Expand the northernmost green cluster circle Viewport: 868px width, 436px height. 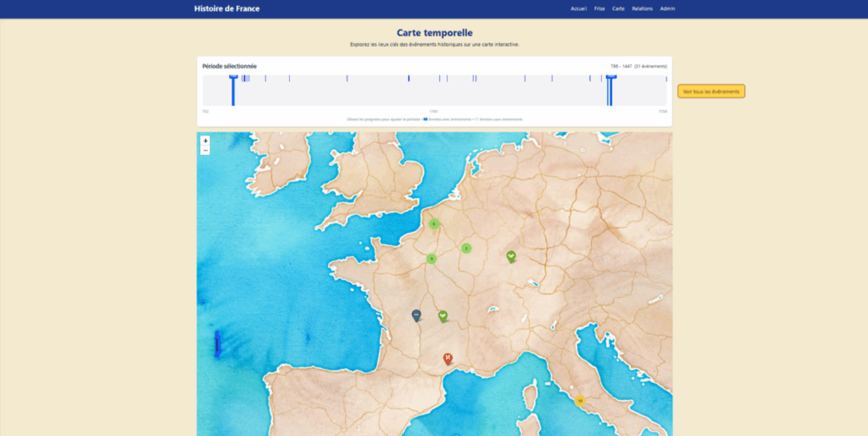click(x=434, y=224)
